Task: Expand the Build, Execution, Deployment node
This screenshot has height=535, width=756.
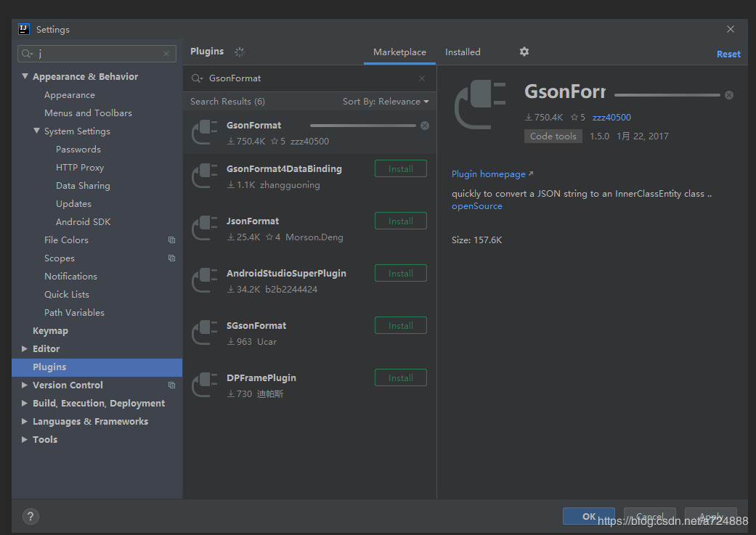Action: 24,403
